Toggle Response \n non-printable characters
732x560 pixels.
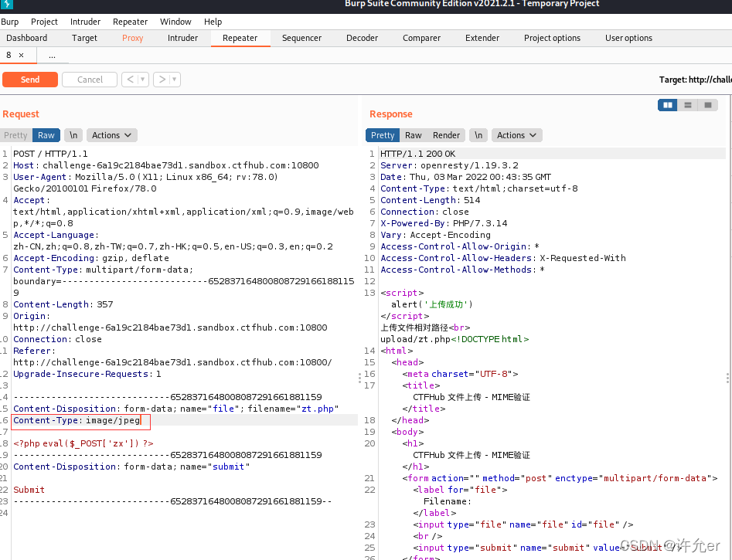point(478,135)
